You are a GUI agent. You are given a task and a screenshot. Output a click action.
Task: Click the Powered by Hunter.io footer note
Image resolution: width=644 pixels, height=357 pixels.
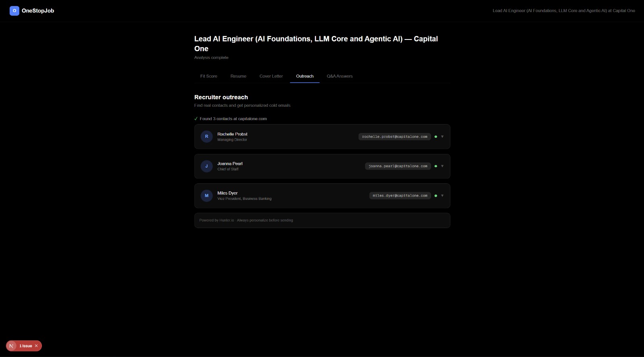246,220
